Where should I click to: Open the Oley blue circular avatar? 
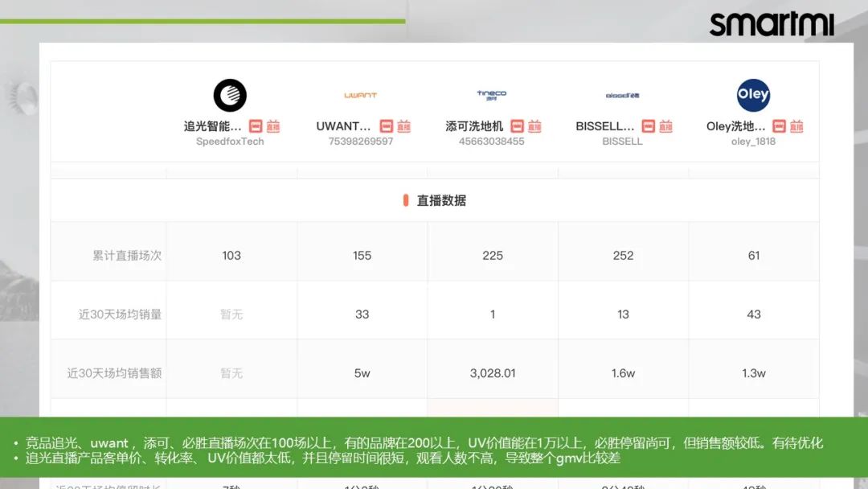point(753,95)
